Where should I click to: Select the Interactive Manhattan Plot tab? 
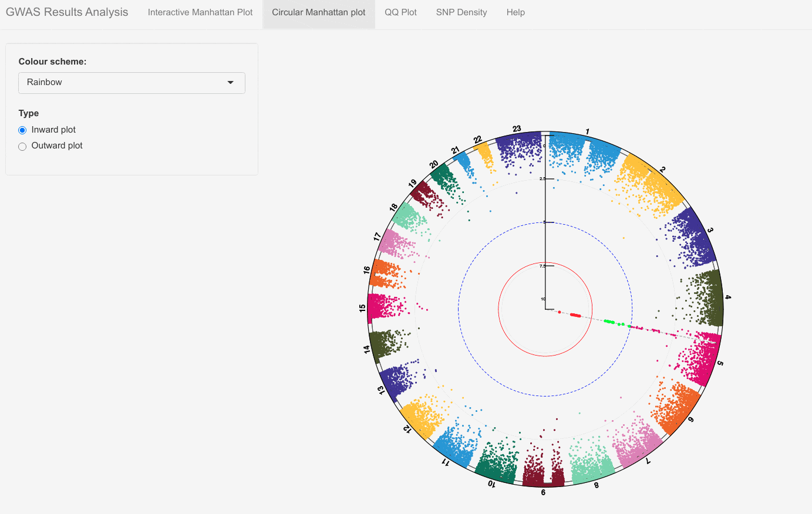click(200, 12)
